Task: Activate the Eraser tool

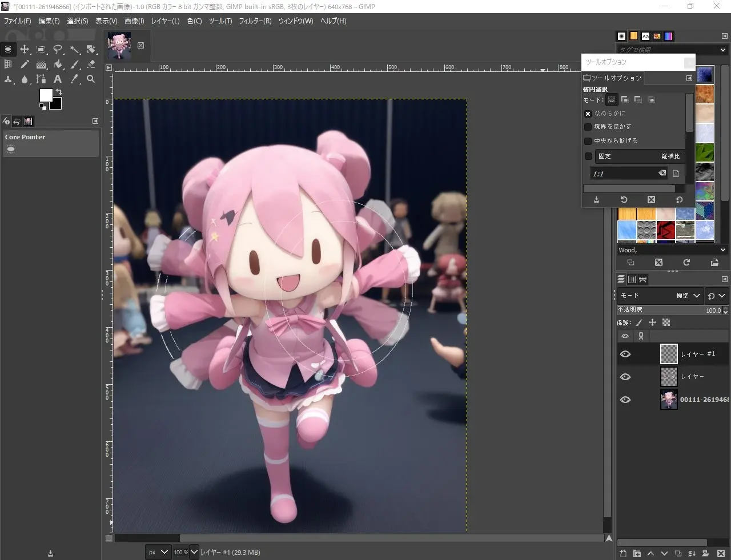Action: 91,65
